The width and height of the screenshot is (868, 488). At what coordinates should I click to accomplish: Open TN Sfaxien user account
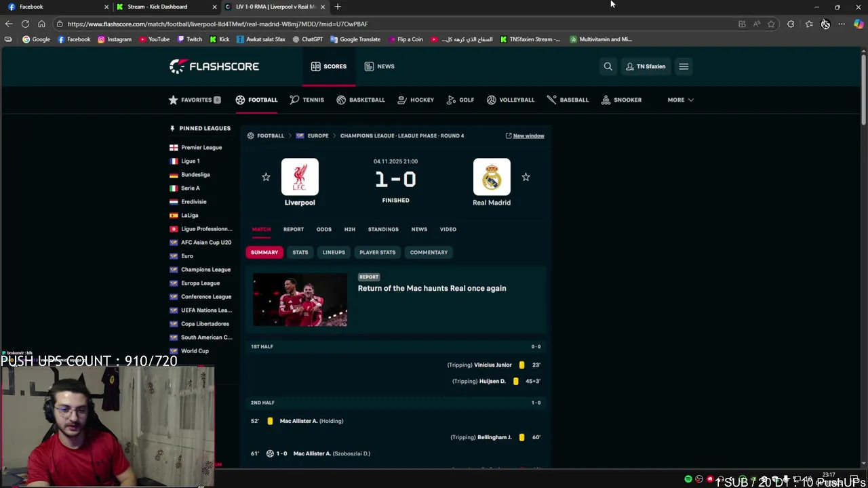point(646,66)
